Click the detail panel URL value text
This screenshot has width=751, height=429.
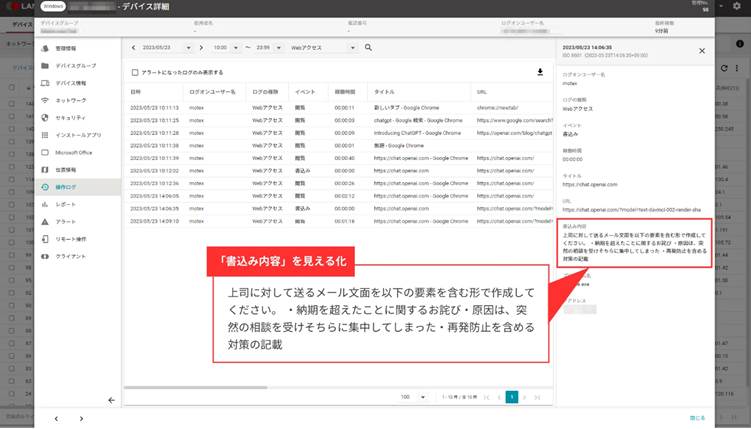631,210
